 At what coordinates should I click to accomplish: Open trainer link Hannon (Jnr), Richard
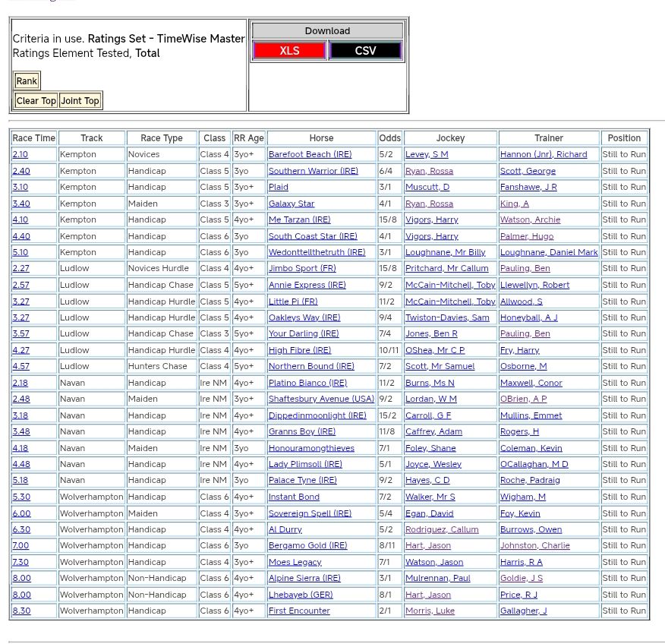tap(543, 154)
